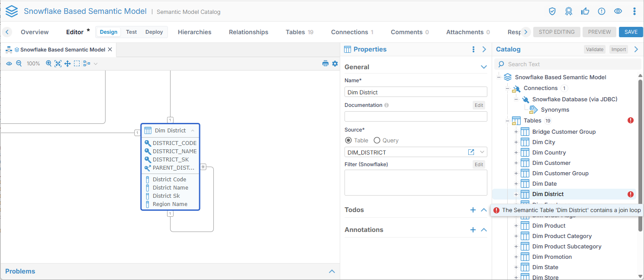Click the award ribbon icon in header
This screenshot has width=644, height=280.
569,11
